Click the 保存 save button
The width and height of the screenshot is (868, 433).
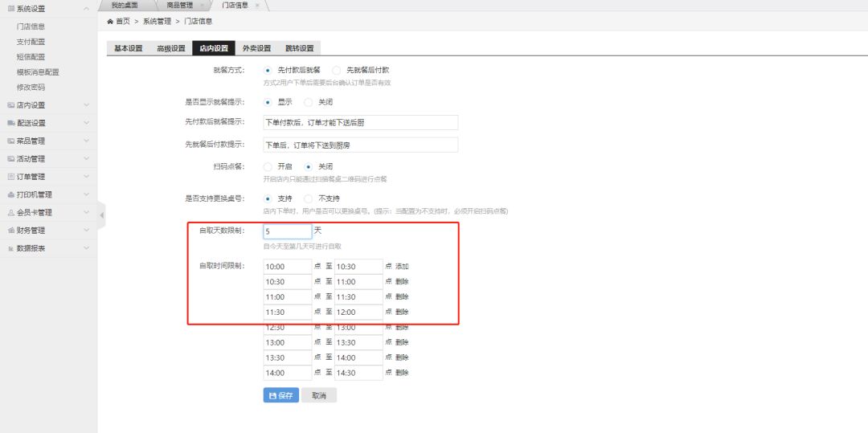281,395
